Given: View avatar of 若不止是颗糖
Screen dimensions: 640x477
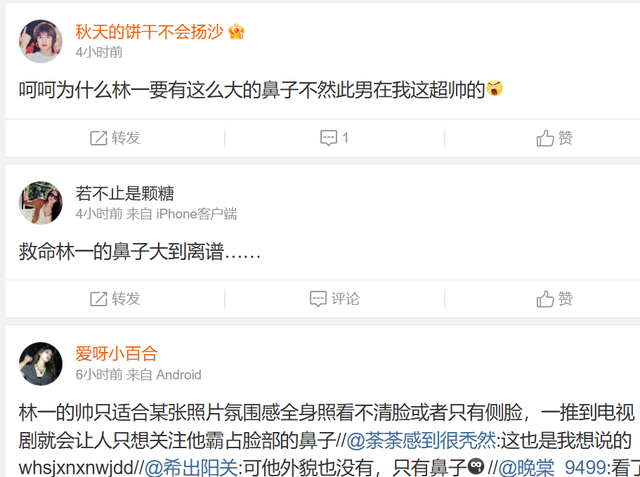Looking at the screenshot, I should click(x=41, y=203).
